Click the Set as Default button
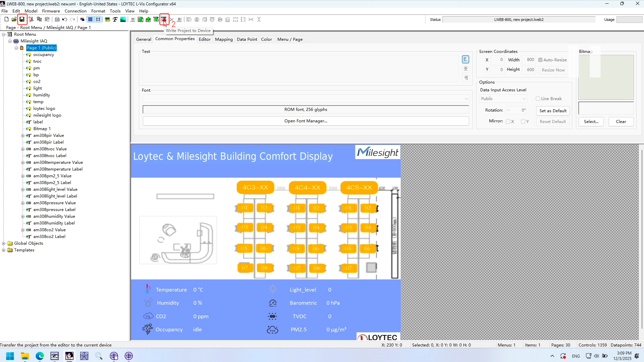644x362 pixels. [x=553, y=111]
